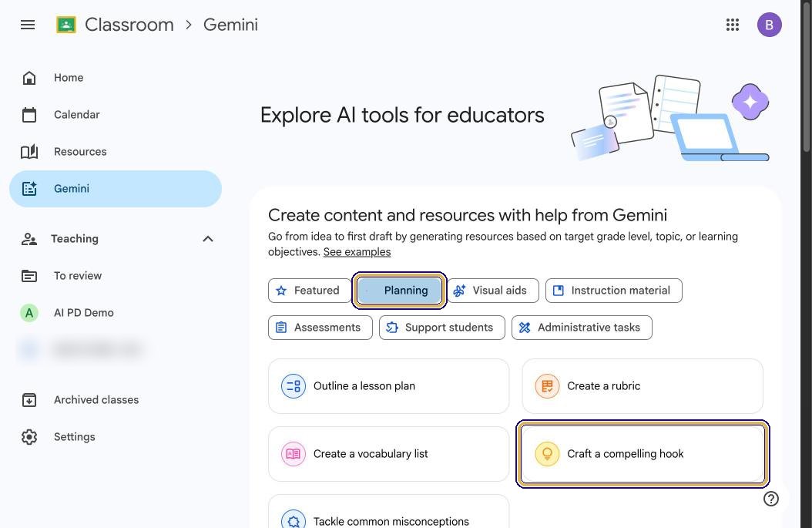Click the Calendar sidebar icon
The height and width of the screenshot is (528, 812).
(x=29, y=115)
